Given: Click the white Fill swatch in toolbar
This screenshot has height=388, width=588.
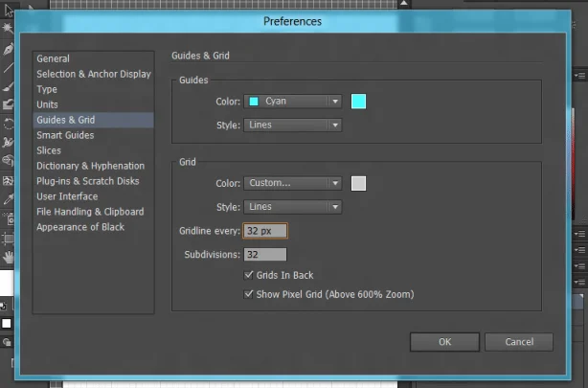Looking at the screenshot, I should tap(7, 324).
